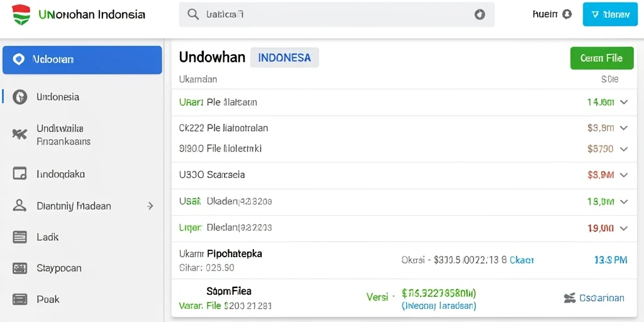Screen dimensions: 644x322
Task: Click the $6790 amount
Action: click(x=601, y=149)
